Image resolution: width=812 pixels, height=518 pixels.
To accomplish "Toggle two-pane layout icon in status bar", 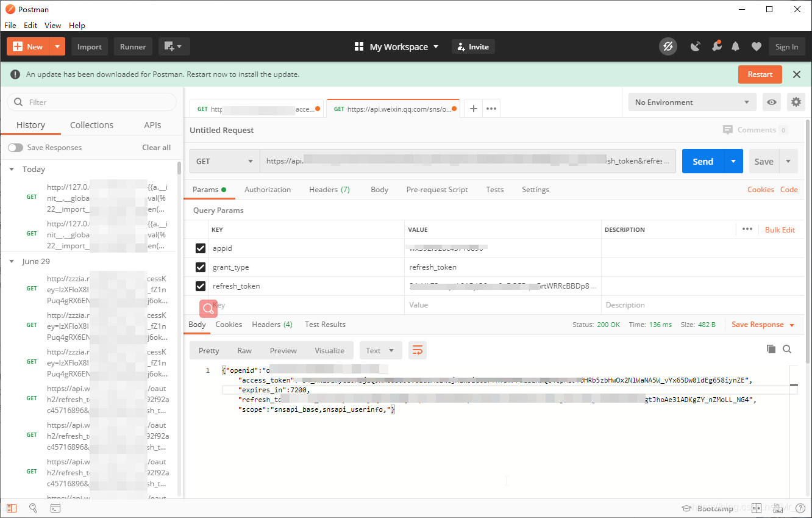I will tap(757, 508).
